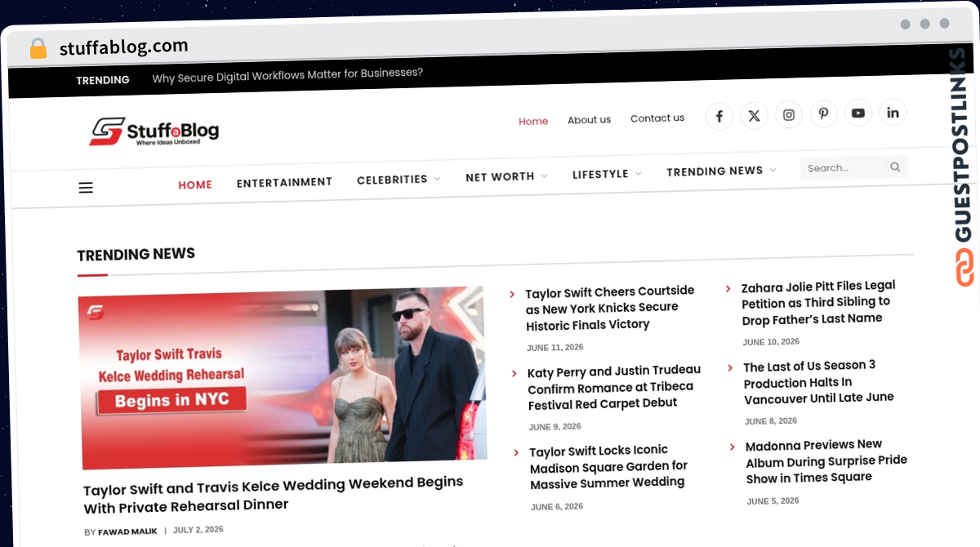
Task: Open the X (Twitter) social icon
Action: [x=754, y=116]
